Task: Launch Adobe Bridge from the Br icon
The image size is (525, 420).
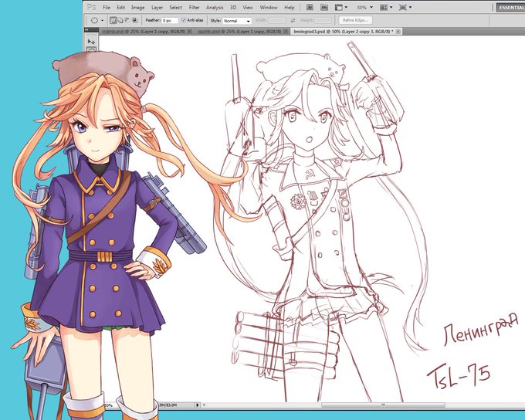Action: 310,8
